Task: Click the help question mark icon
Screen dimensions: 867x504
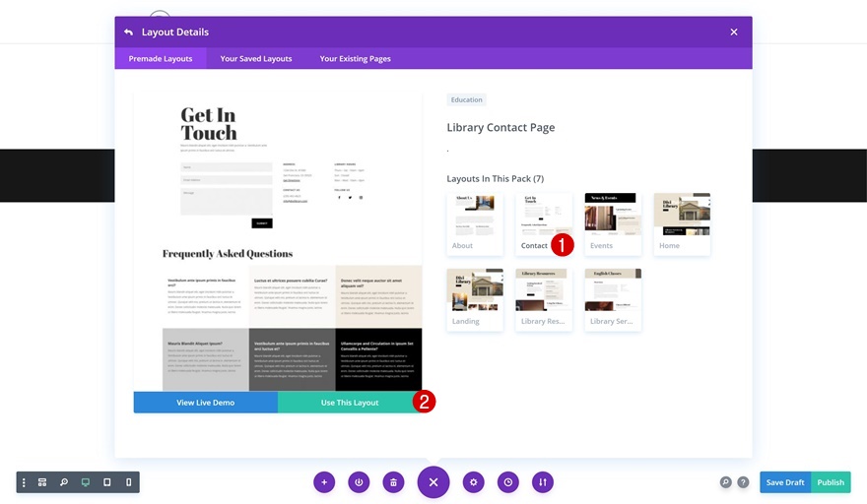Action: click(743, 482)
